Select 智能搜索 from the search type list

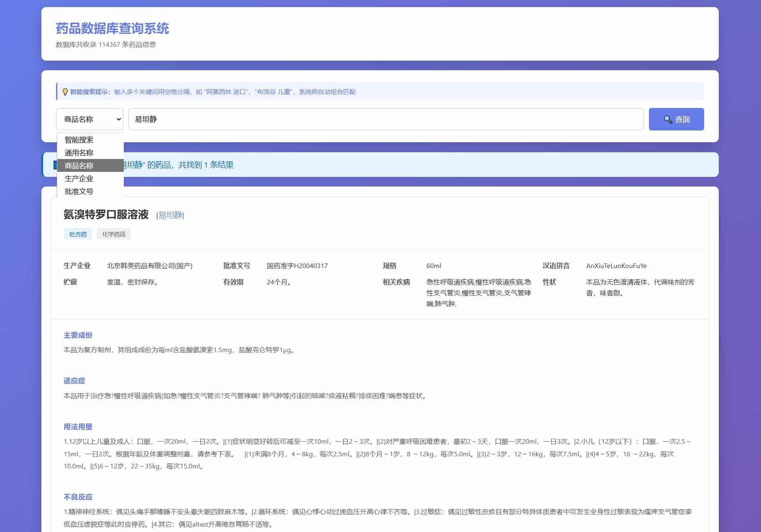point(79,140)
